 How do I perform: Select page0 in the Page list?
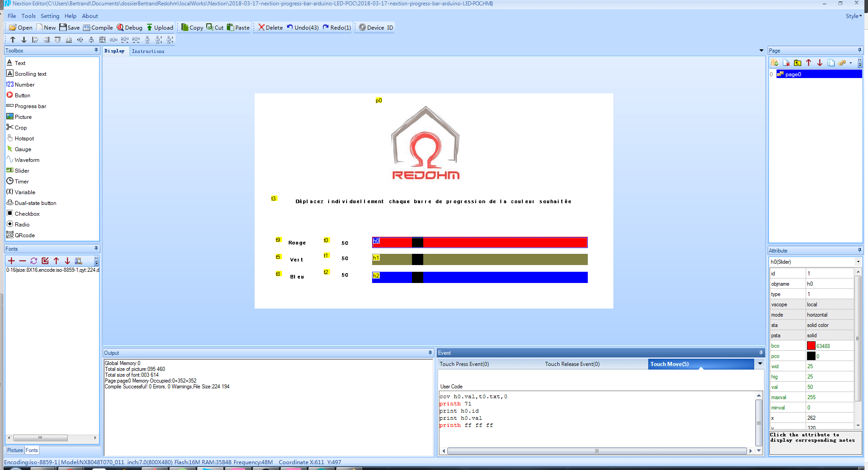819,74
